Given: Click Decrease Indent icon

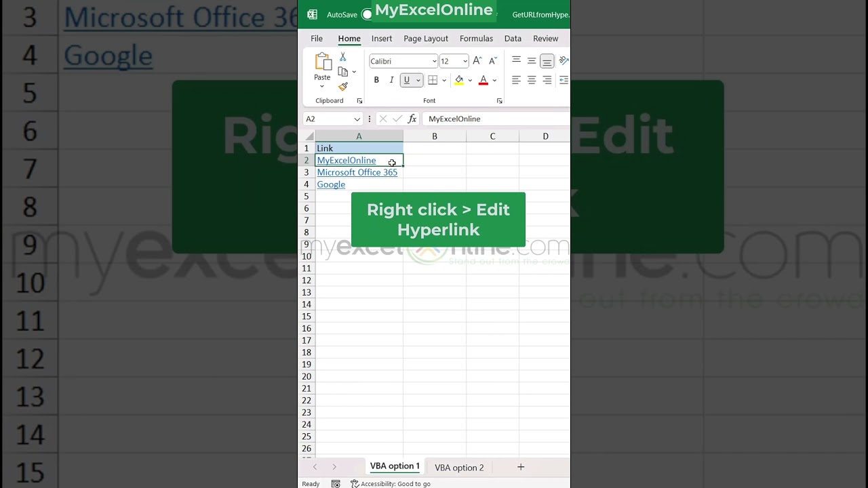Looking at the screenshot, I should click(x=564, y=80).
